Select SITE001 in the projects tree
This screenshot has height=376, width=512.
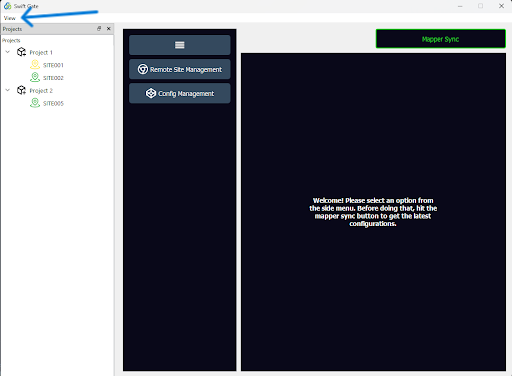click(53, 65)
